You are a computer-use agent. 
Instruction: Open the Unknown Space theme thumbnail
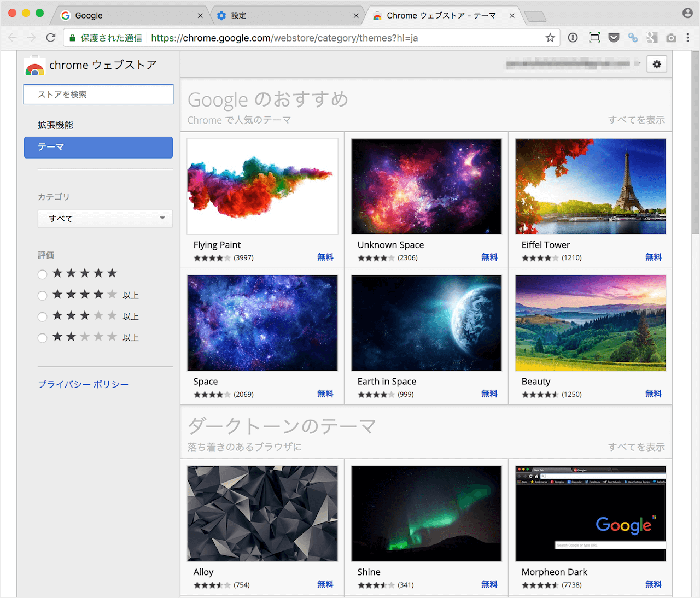[427, 186]
